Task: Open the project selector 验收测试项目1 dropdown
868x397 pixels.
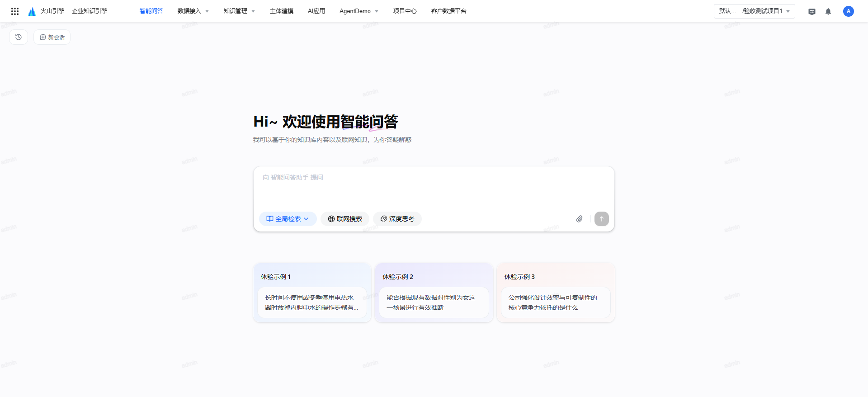Action: point(755,11)
